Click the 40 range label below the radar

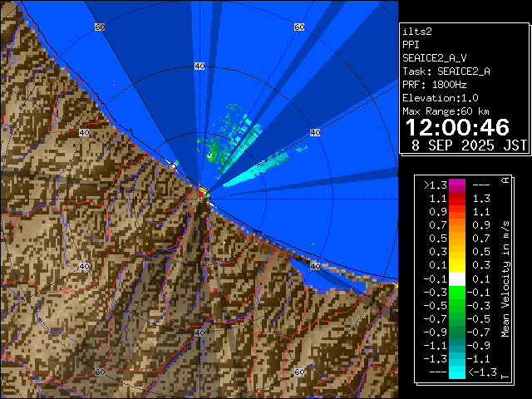(199, 332)
